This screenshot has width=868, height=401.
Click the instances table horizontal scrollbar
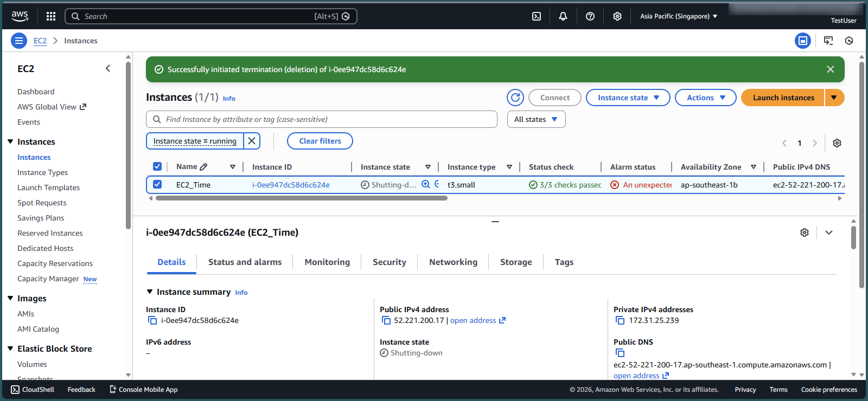pyautogui.click(x=301, y=198)
